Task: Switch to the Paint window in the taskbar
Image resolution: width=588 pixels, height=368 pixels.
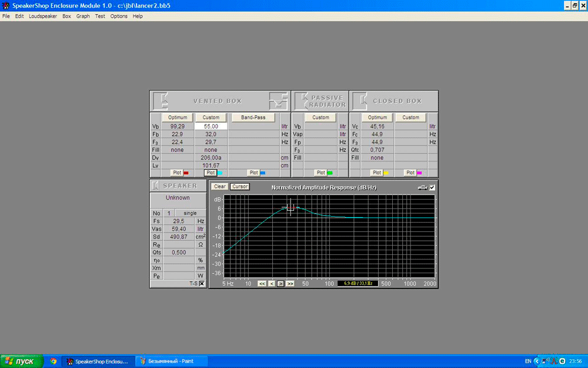Action: coord(171,362)
